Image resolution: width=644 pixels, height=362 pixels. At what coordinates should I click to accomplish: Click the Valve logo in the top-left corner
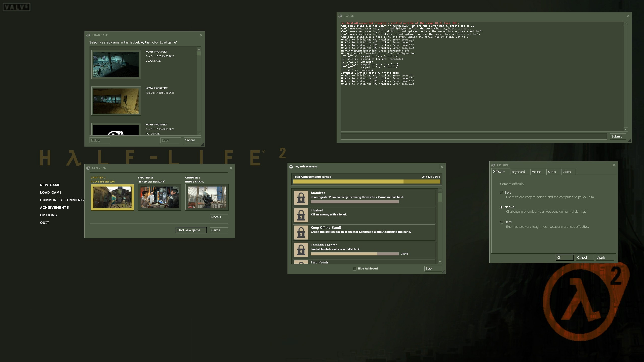[16, 7]
